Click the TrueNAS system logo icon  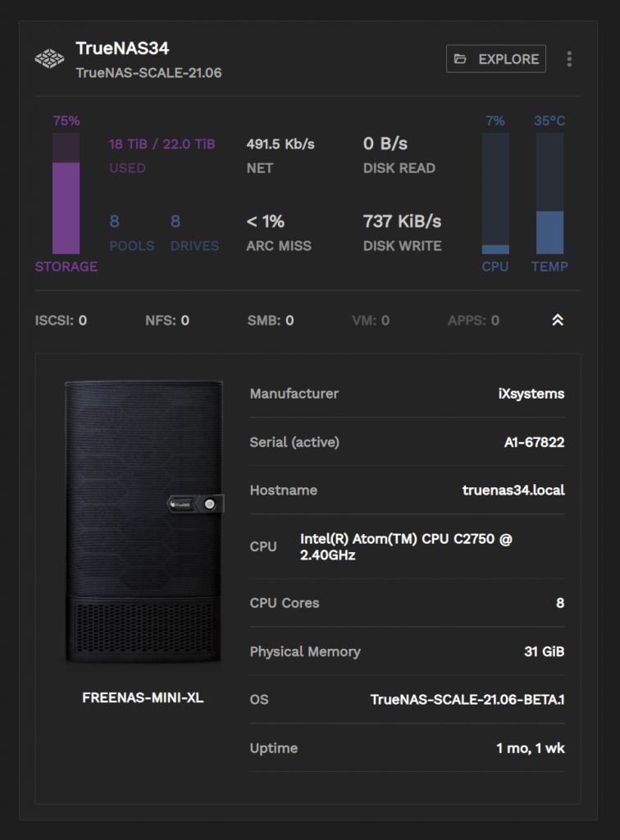click(49, 59)
